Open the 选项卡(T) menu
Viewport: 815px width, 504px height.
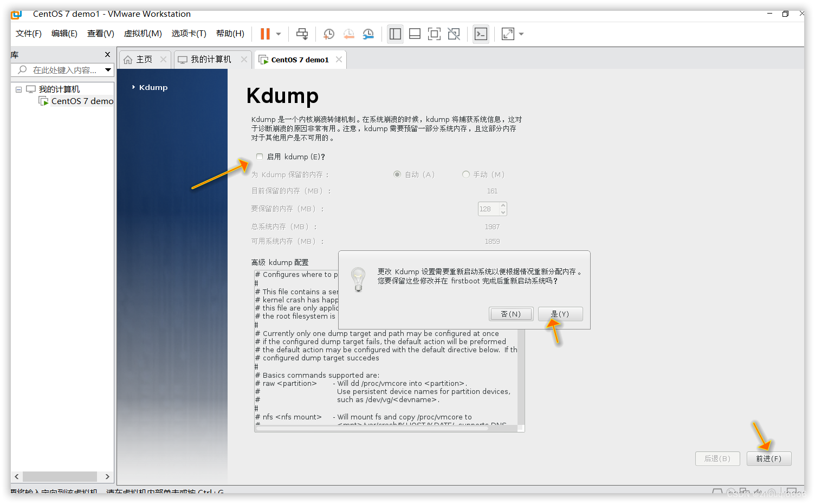click(189, 34)
